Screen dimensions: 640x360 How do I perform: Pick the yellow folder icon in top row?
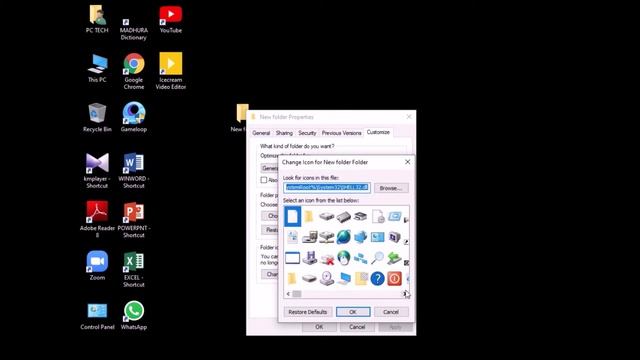pos(309,216)
